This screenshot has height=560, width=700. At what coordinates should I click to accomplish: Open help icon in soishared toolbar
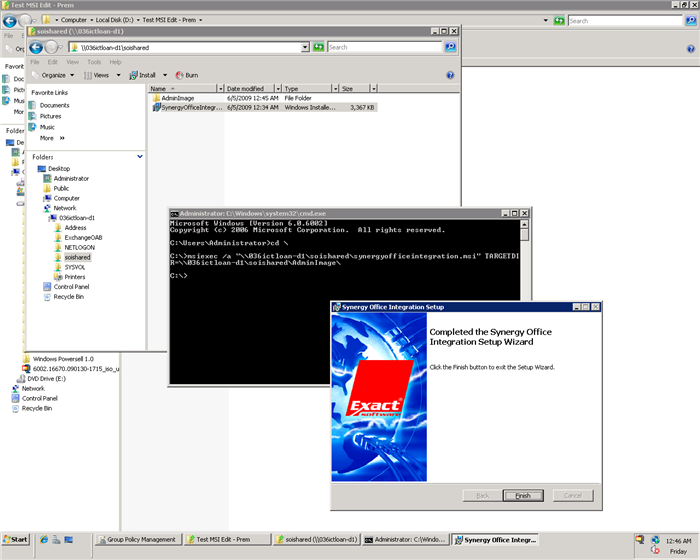coord(450,75)
